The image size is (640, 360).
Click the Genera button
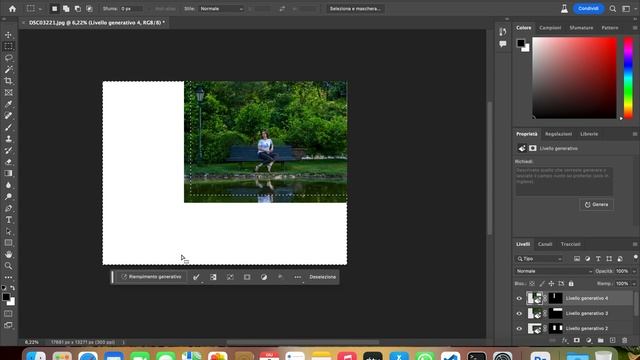[x=596, y=204]
